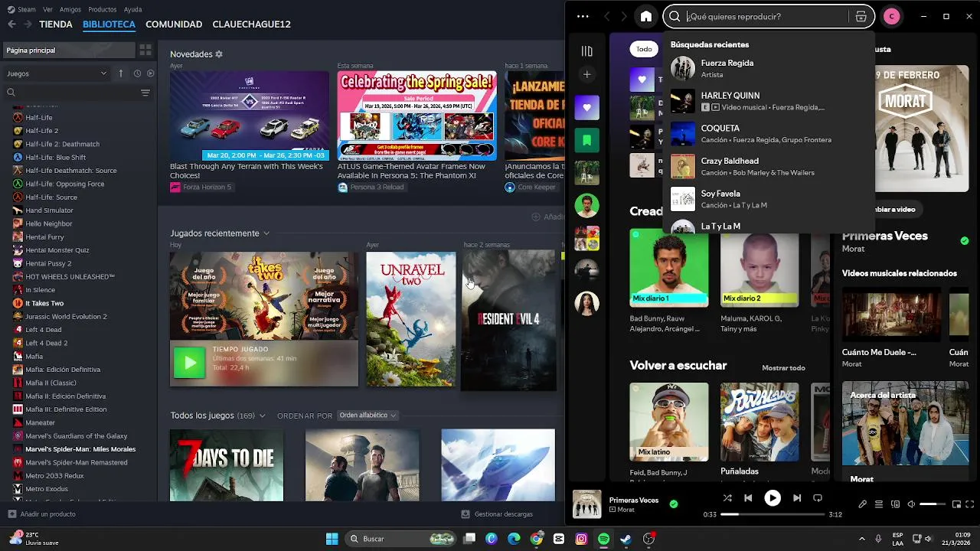Open 'Gestionar descargas' in Steam
This screenshot has width=980, height=551.
498,514
